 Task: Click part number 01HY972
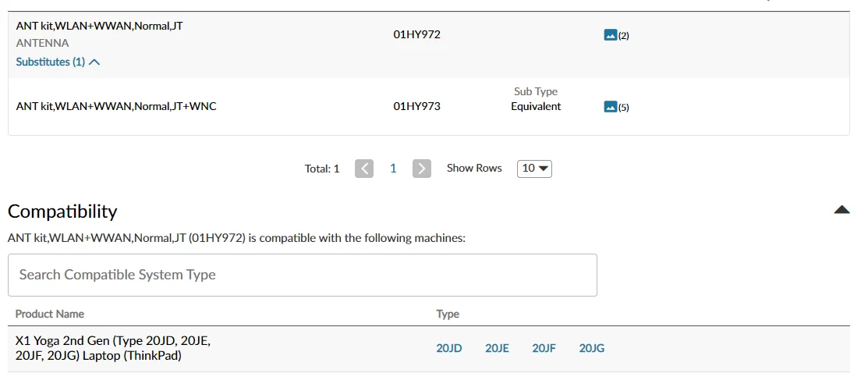coord(416,34)
